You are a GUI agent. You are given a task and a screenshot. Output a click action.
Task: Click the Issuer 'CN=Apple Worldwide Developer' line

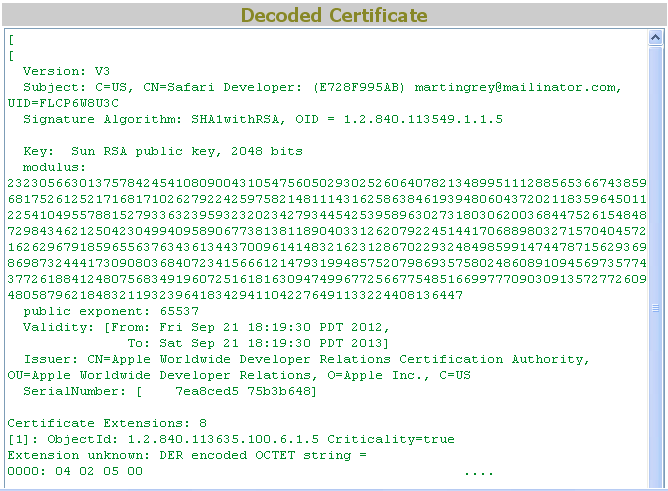click(x=307, y=359)
